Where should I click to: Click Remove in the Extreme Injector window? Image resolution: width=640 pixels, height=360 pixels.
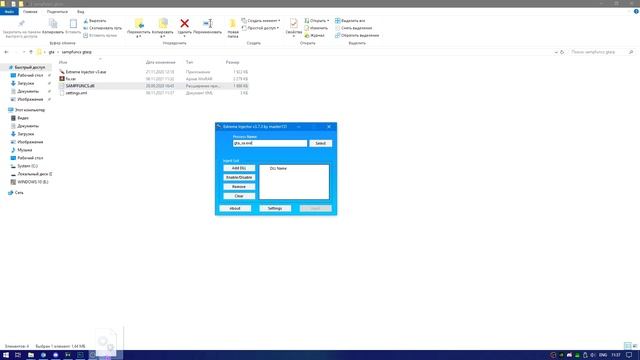click(239, 187)
